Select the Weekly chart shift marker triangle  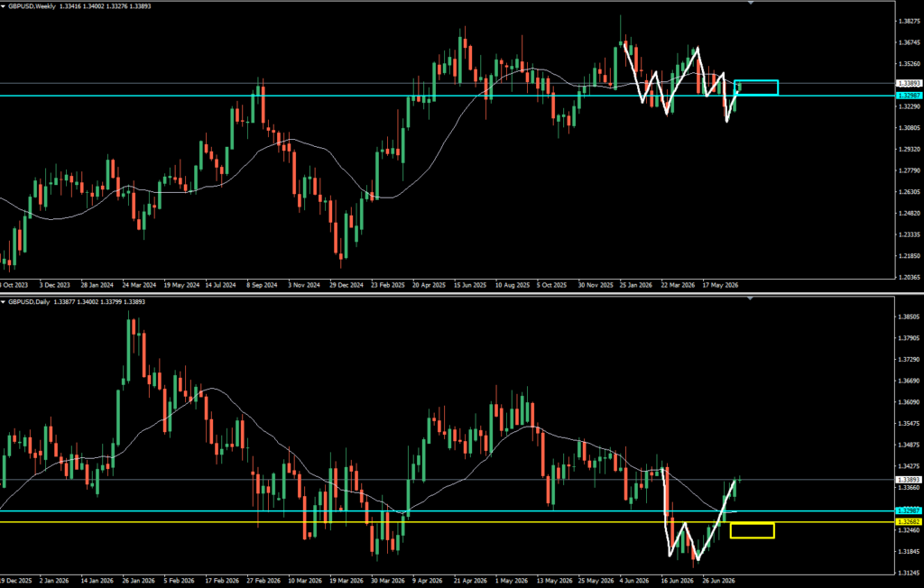[x=750, y=3]
